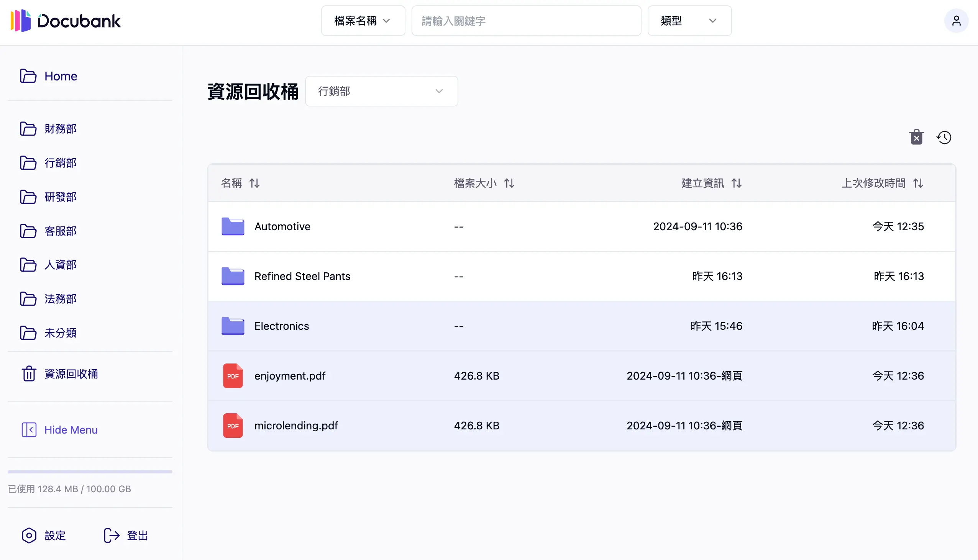Expand the 行銷部 department dropdown next to title
Screen dimensions: 978x560
381,91
